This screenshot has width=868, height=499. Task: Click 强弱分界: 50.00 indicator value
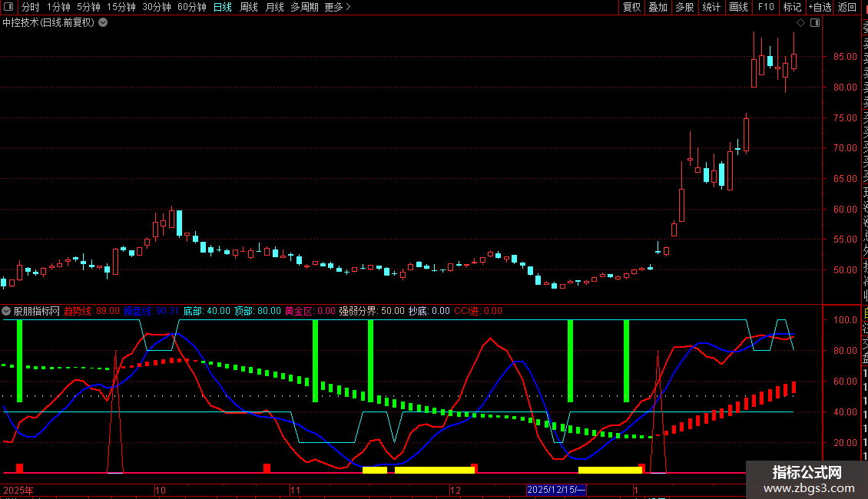(x=372, y=311)
